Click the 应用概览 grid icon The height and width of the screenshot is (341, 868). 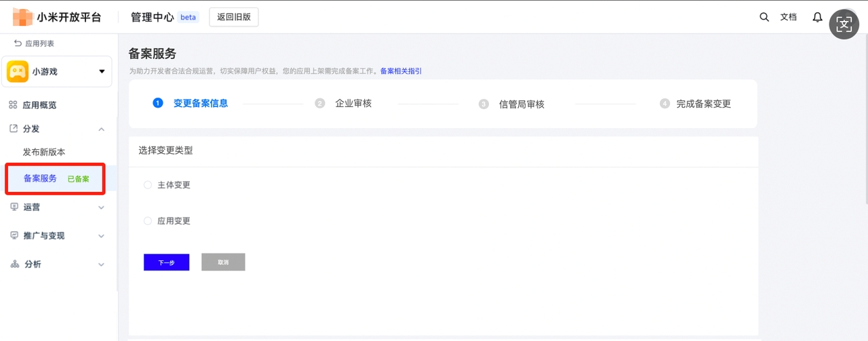tap(13, 105)
